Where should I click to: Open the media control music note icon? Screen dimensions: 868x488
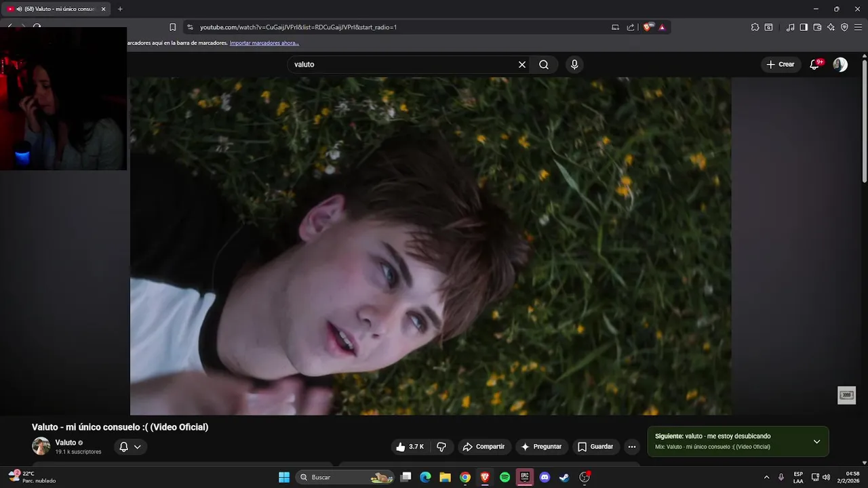(x=790, y=27)
